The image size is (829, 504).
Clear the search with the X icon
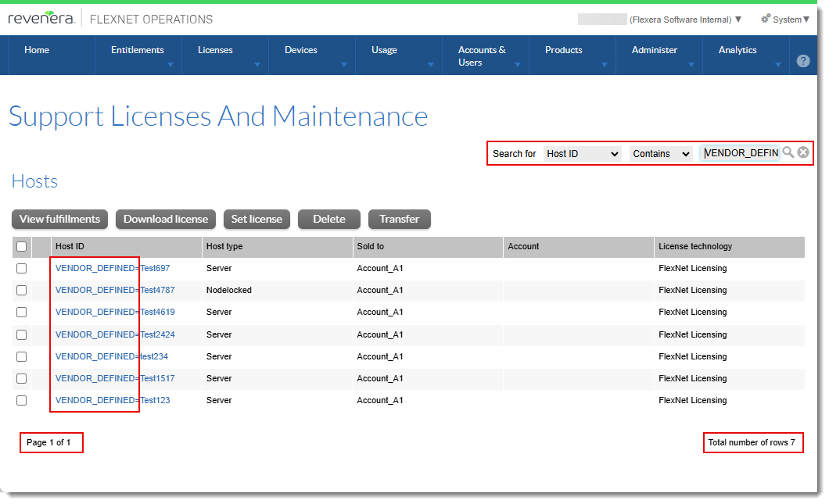pos(803,152)
